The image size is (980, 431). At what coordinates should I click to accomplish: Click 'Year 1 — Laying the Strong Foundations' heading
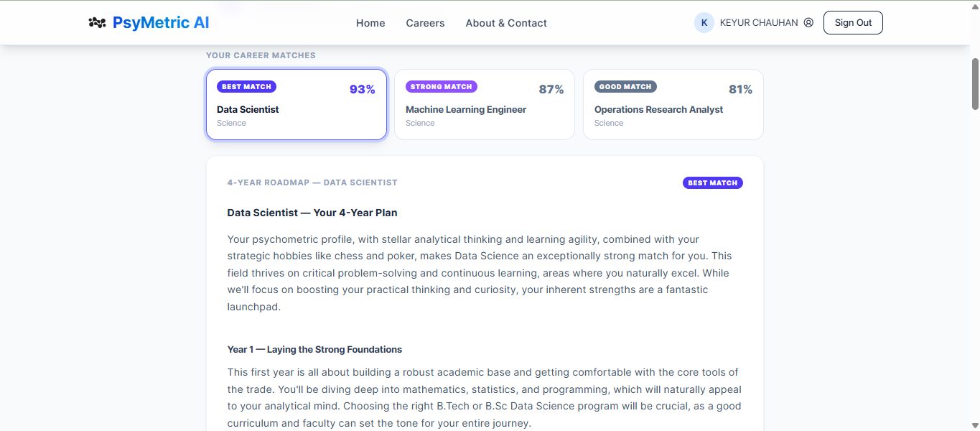click(x=314, y=350)
